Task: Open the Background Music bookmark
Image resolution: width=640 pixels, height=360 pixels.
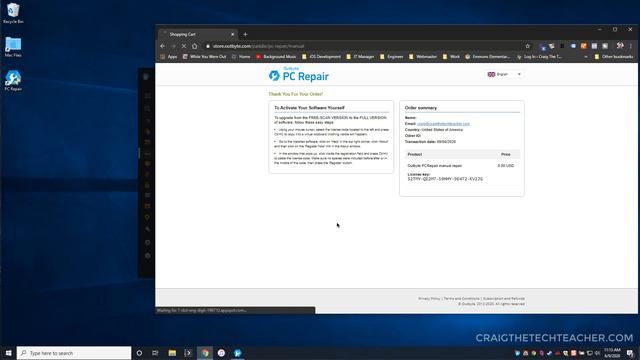Action: pos(276,57)
